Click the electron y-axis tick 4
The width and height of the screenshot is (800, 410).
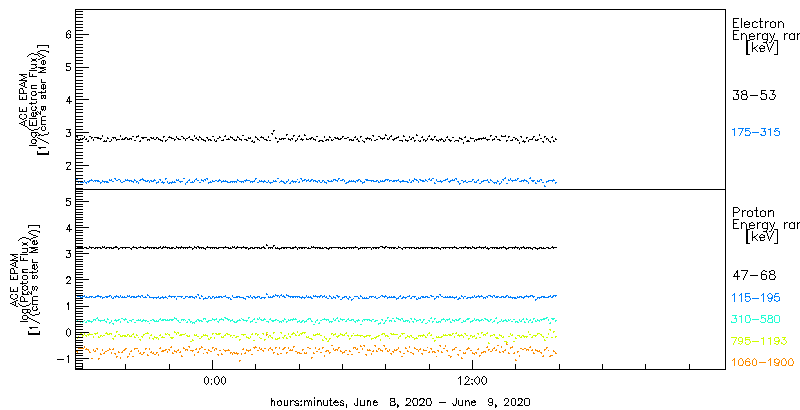point(69,99)
